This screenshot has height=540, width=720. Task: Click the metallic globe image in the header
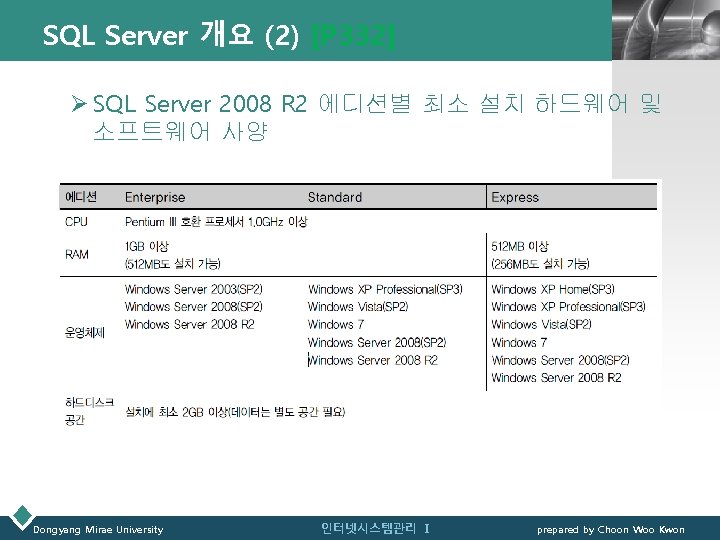pyautogui.click(x=666, y=30)
